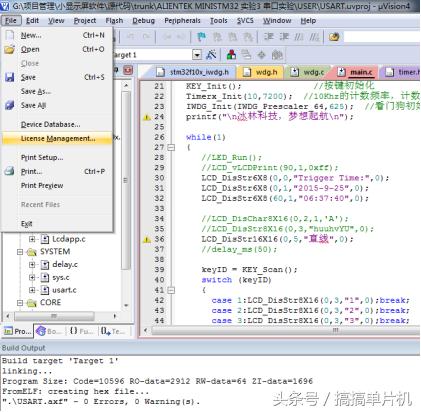Choose Exit from the File menu

pyautogui.click(x=57, y=224)
